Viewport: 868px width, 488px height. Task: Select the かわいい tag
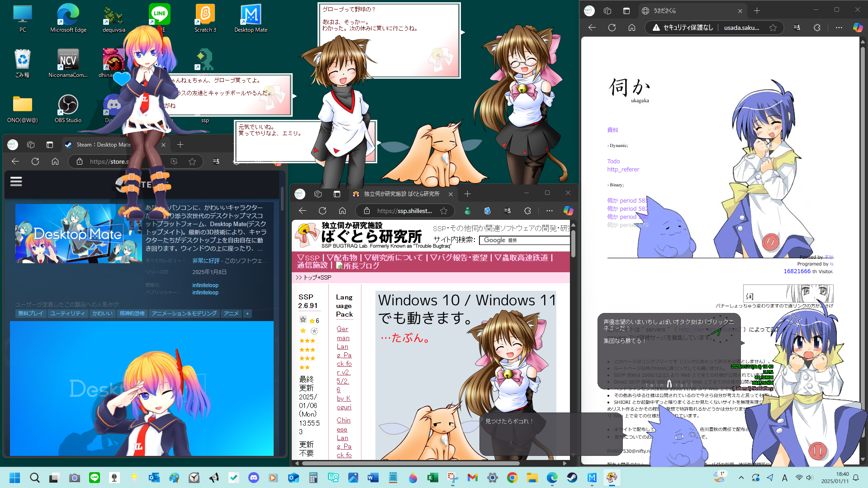[102, 313]
